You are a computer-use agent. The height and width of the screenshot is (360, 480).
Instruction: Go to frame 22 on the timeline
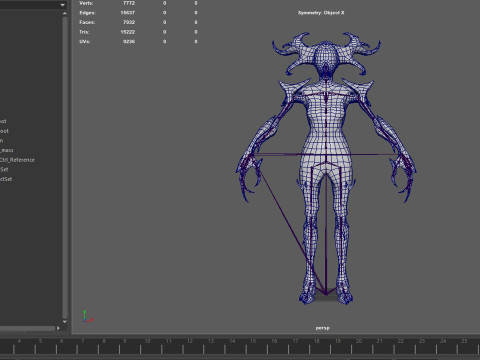tap(401, 341)
